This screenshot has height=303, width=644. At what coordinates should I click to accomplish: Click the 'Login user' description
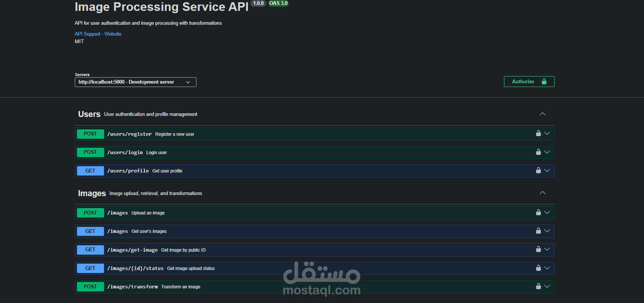point(157,153)
